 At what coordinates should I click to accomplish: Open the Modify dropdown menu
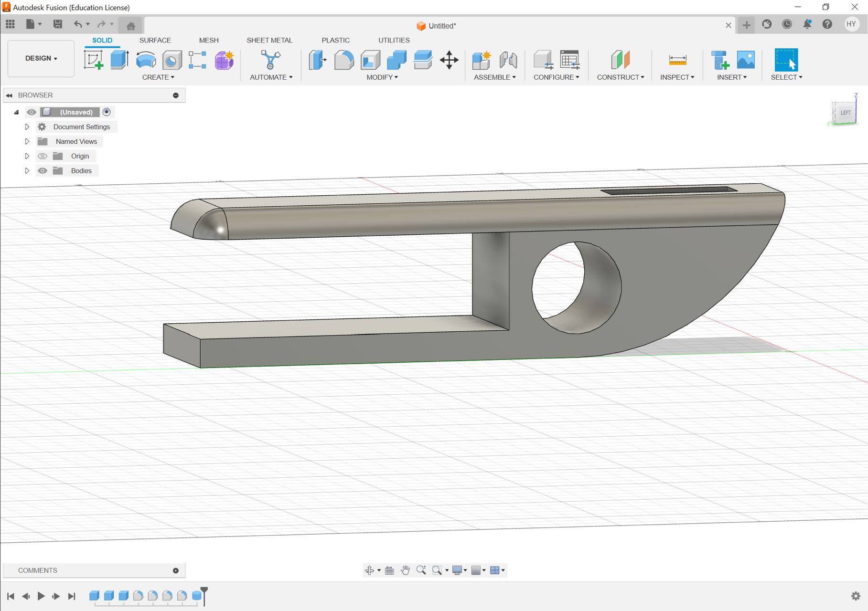[x=381, y=77]
